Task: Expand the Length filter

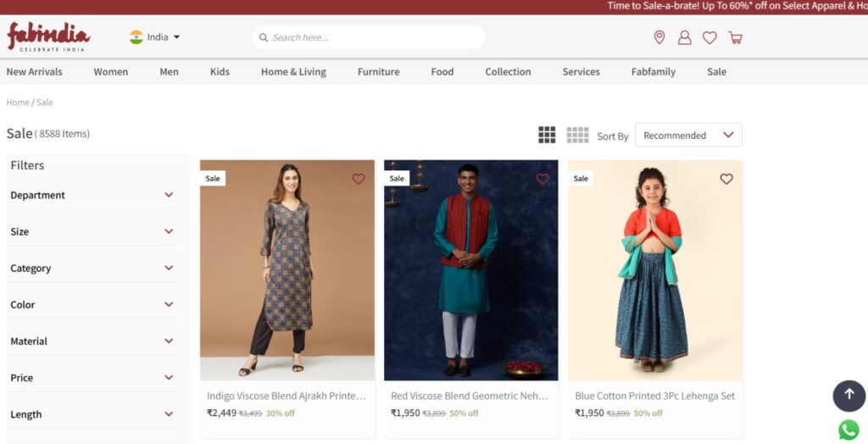Action: (92, 414)
